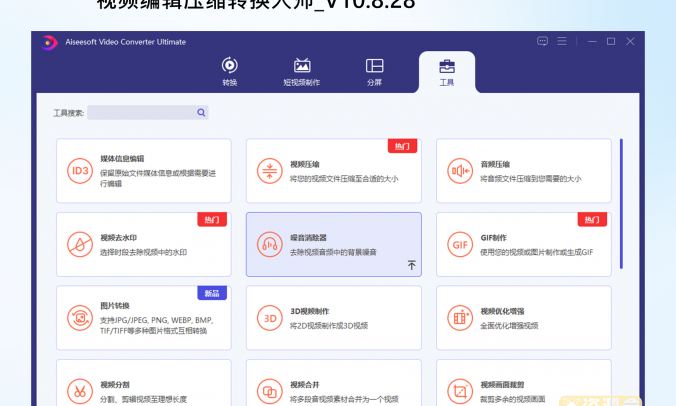Switch to the 短视频制作 tab
This screenshot has width=676, height=406.
302,72
